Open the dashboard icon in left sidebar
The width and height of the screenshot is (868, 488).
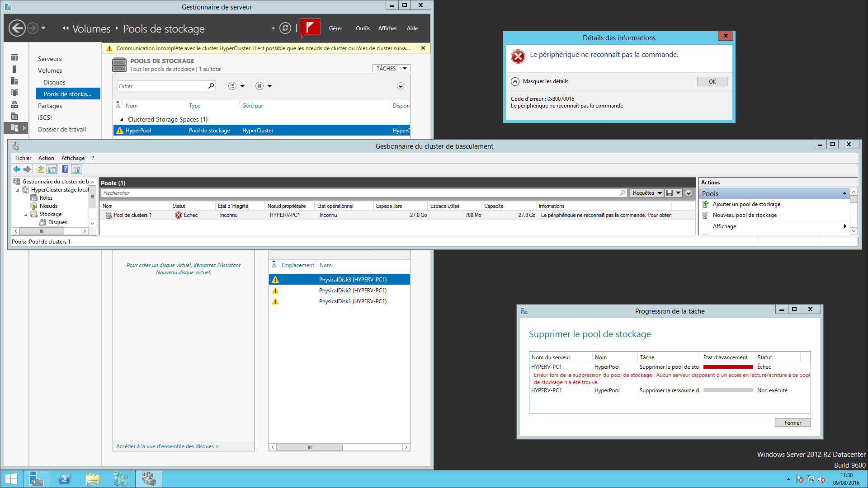click(x=14, y=57)
